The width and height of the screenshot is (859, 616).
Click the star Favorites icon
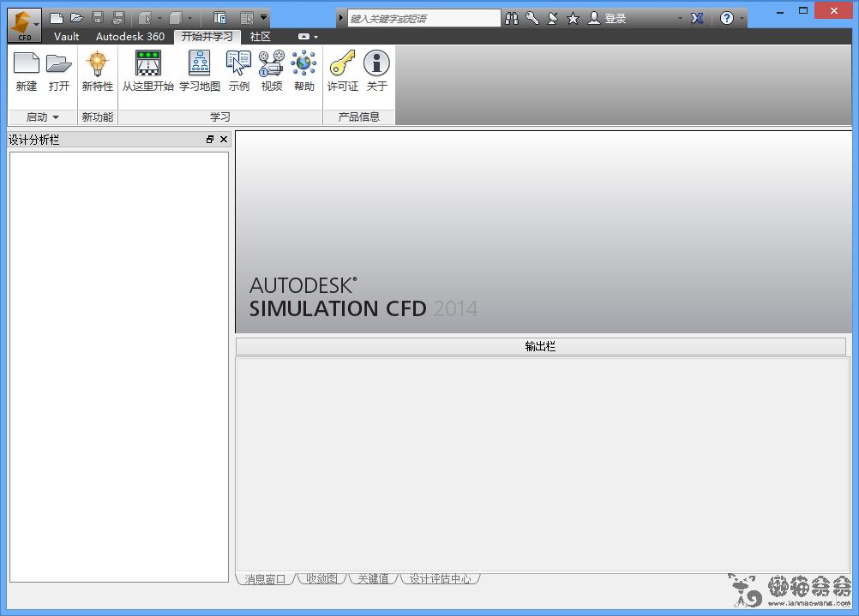[573, 19]
